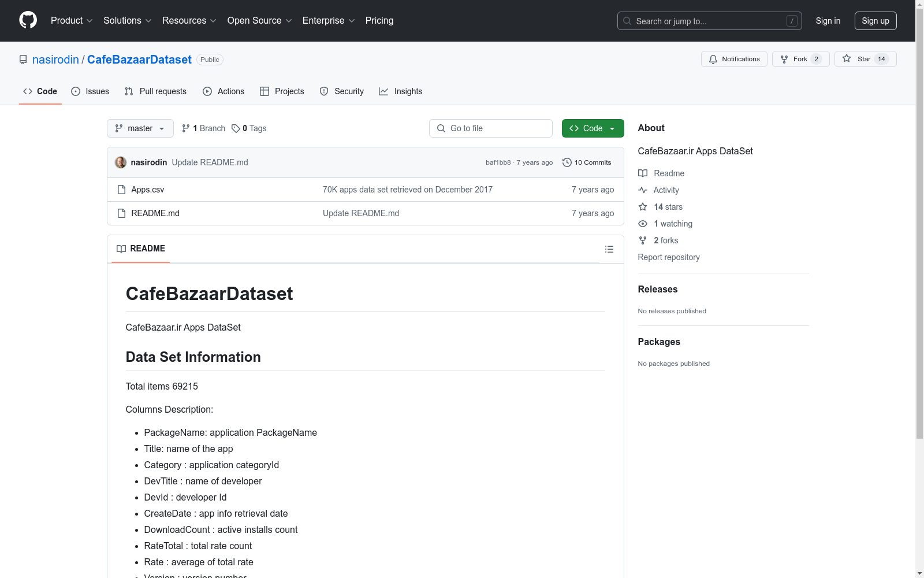Image resolution: width=924 pixels, height=578 pixels.
Task: Expand the Product menu
Action: coord(72,20)
